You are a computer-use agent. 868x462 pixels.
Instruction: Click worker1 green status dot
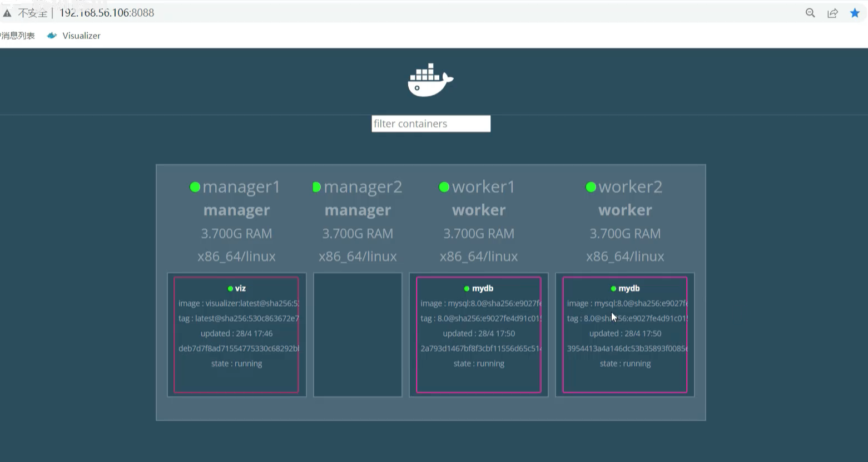(444, 187)
